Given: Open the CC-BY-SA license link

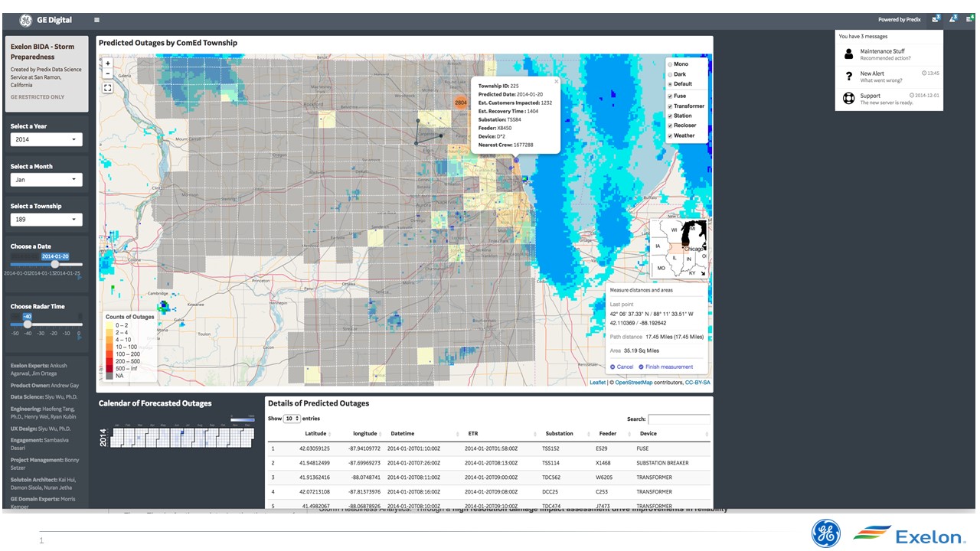Looking at the screenshot, I should [697, 383].
